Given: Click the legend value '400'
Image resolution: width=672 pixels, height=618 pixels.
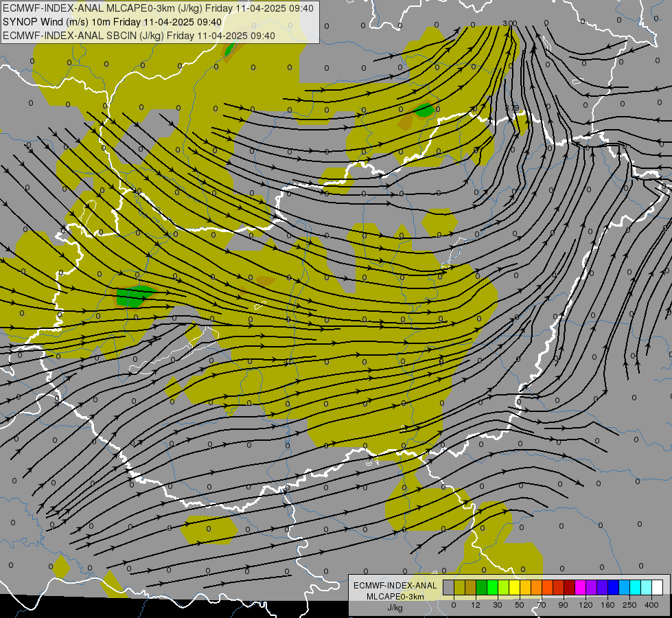Looking at the screenshot, I should (651, 605).
